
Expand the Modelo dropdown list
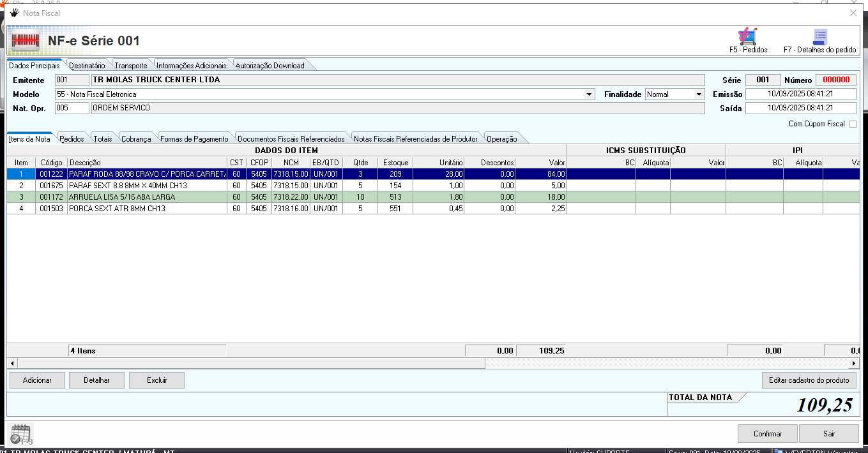click(589, 94)
